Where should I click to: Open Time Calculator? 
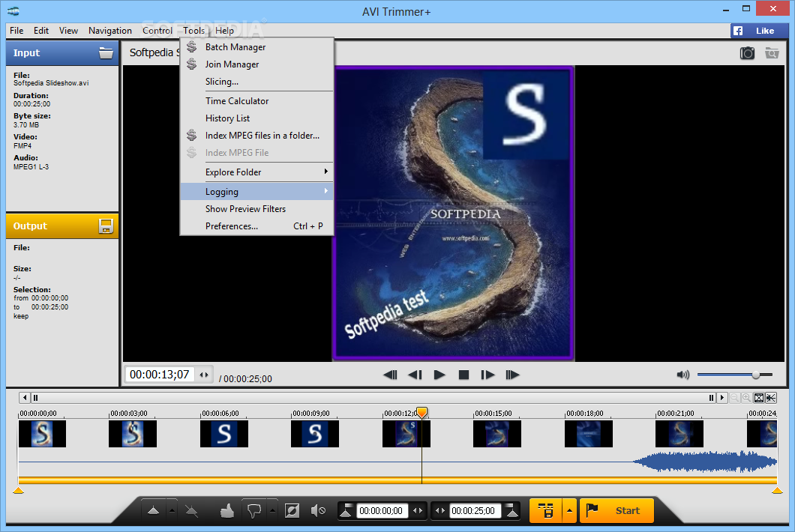[x=257, y=101]
